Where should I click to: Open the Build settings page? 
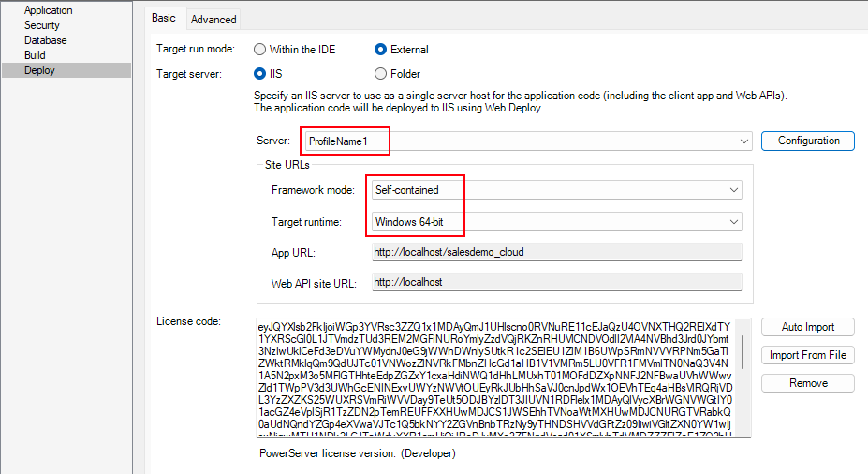(x=34, y=55)
